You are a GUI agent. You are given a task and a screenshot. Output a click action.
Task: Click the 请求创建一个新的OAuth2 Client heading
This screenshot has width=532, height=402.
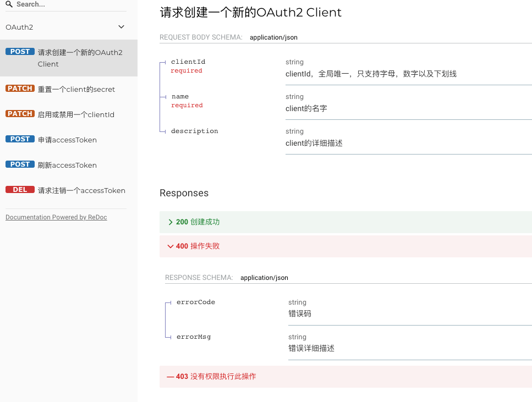tap(250, 12)
